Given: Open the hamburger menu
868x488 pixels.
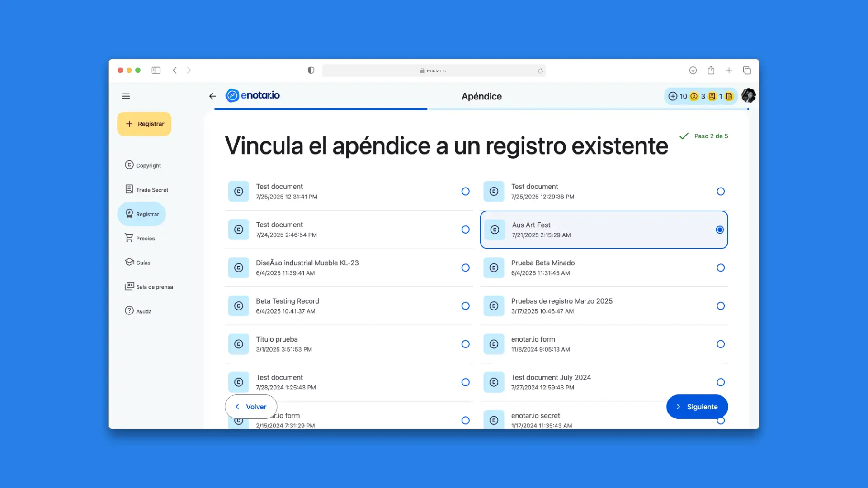Looking at the screenshot, I should (x=126, y=96).
